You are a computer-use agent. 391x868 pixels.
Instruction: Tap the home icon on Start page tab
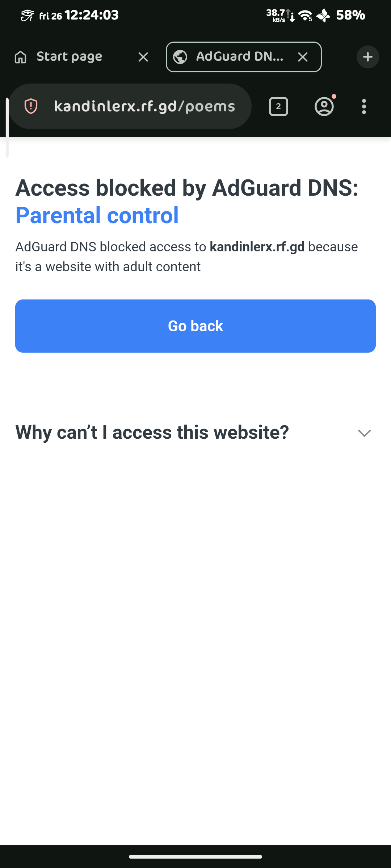[x=21, y=57]
